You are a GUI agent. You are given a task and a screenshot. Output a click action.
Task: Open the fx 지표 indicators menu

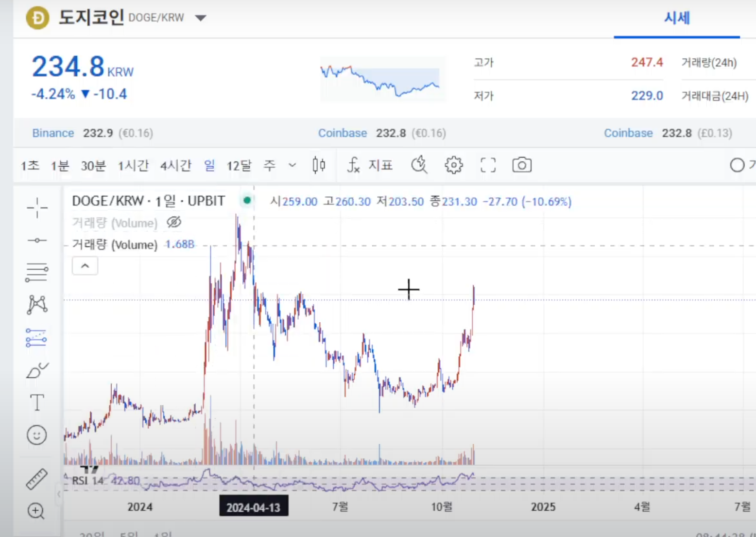tap(370, 165)
